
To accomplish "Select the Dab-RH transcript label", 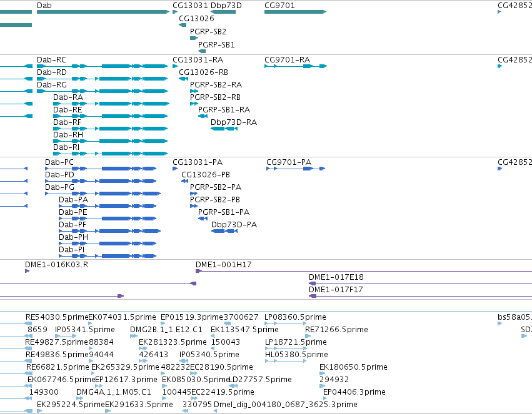I will tap(68, 135).
